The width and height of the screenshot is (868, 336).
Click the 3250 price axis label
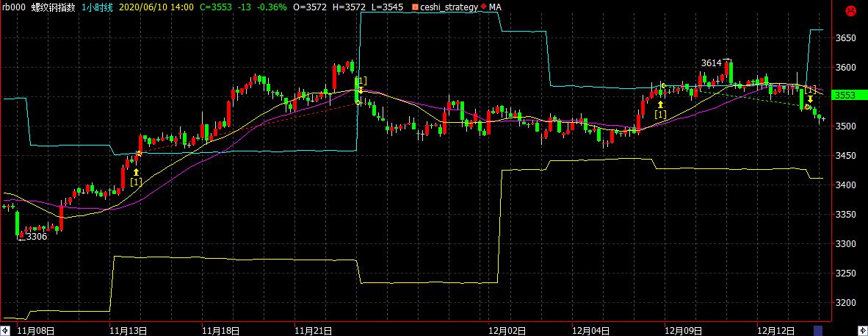(x=846, y=274)
